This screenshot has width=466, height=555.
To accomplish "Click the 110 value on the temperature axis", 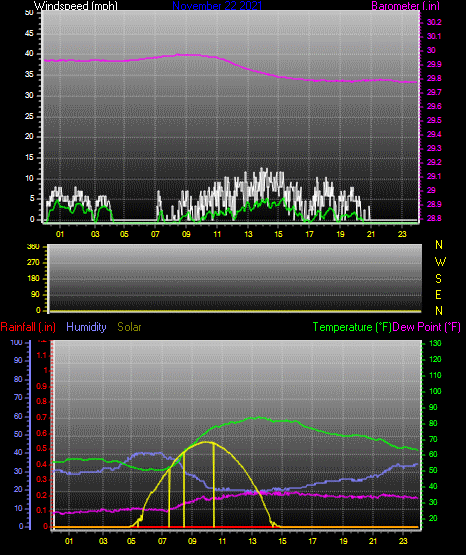I will pyautogui.click(x=435, y=375).
